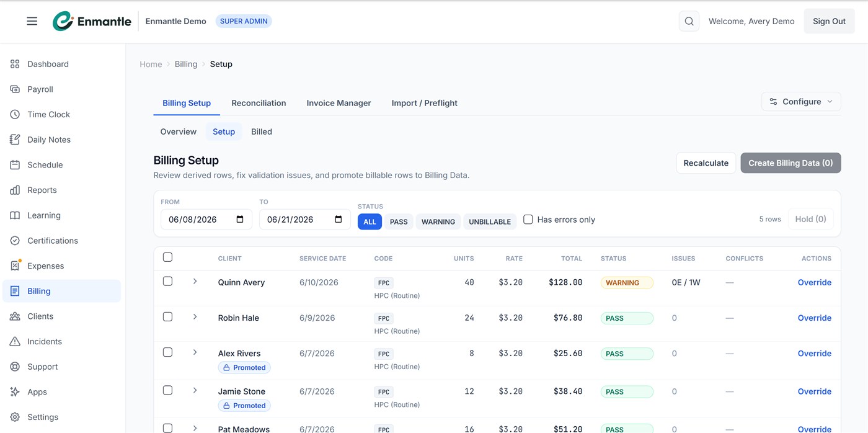The height and width of the screenshot is (433, 868).
Task: Go to Billing breadcrumb link
Action: (186, 64)
